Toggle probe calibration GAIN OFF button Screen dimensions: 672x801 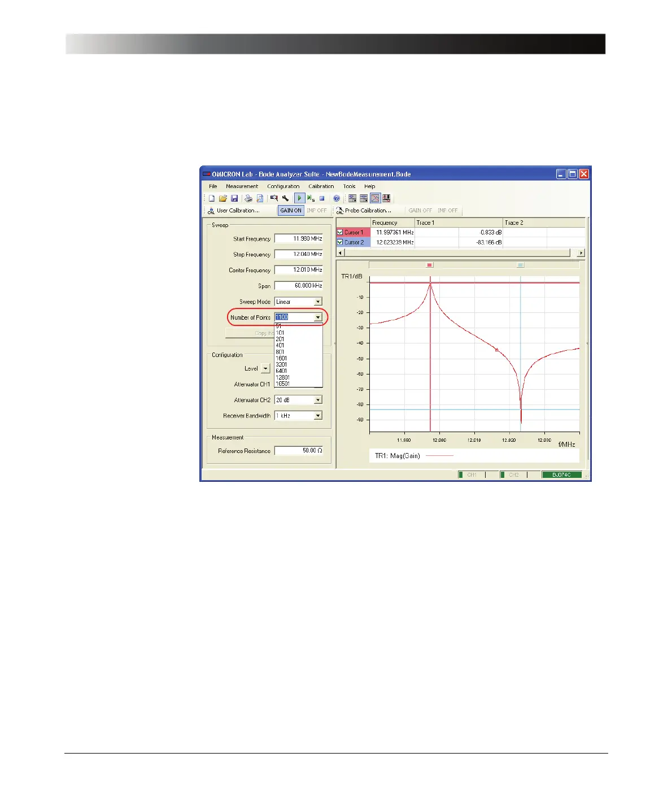(x=420, y=211)
